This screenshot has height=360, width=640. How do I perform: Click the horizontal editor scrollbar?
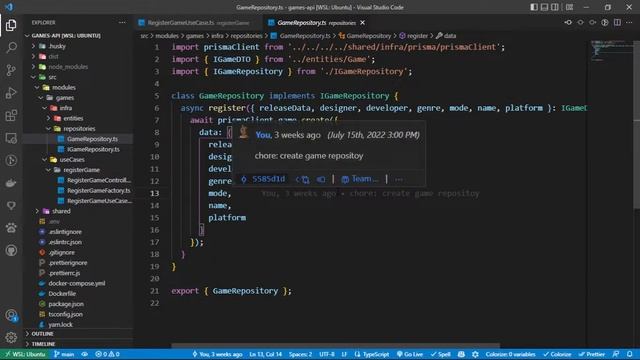336,346
